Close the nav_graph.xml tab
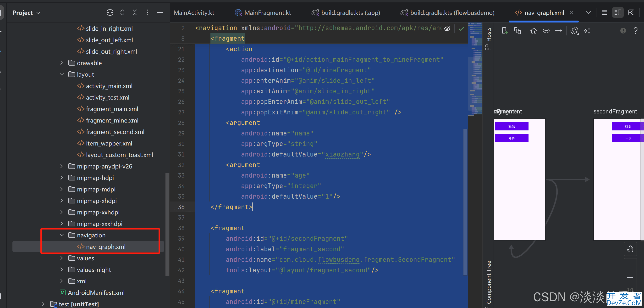Image resolution: width=644 pixels, height=308 pixels. (572, 12)
